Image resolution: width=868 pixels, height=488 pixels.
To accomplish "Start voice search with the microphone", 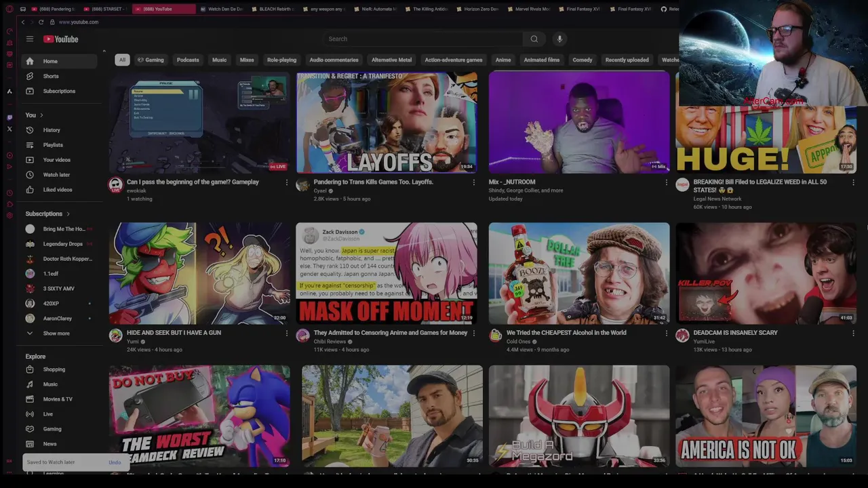I will click(x=559, y=39).
